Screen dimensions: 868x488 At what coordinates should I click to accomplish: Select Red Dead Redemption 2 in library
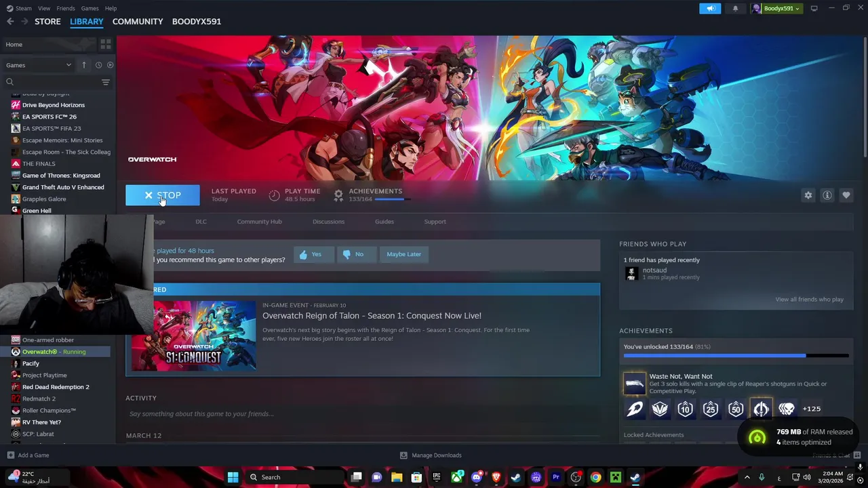click(x=57, y=387)
